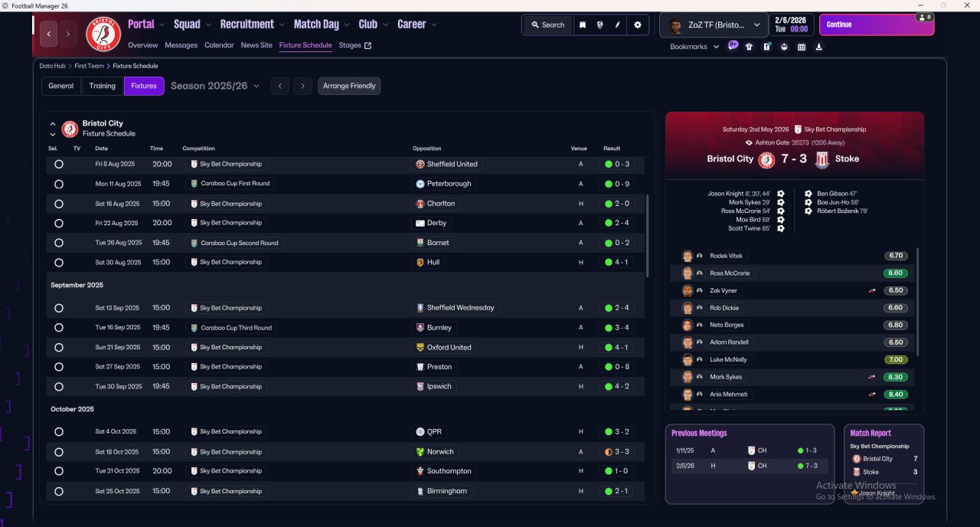
Task: Open the Bristol City club badge in header
Action: (103, 34)
